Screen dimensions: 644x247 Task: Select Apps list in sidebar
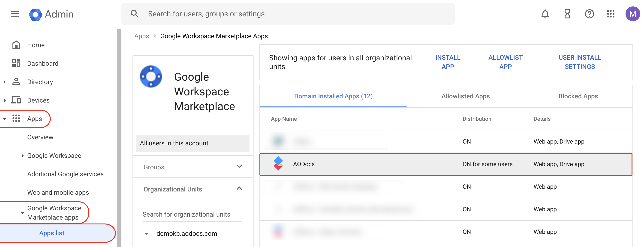pos(52,233)
